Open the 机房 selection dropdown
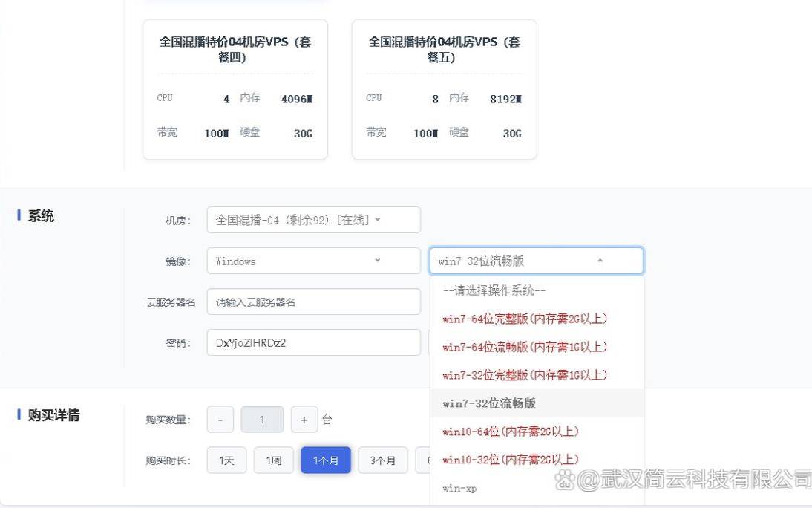 [313, 219]
